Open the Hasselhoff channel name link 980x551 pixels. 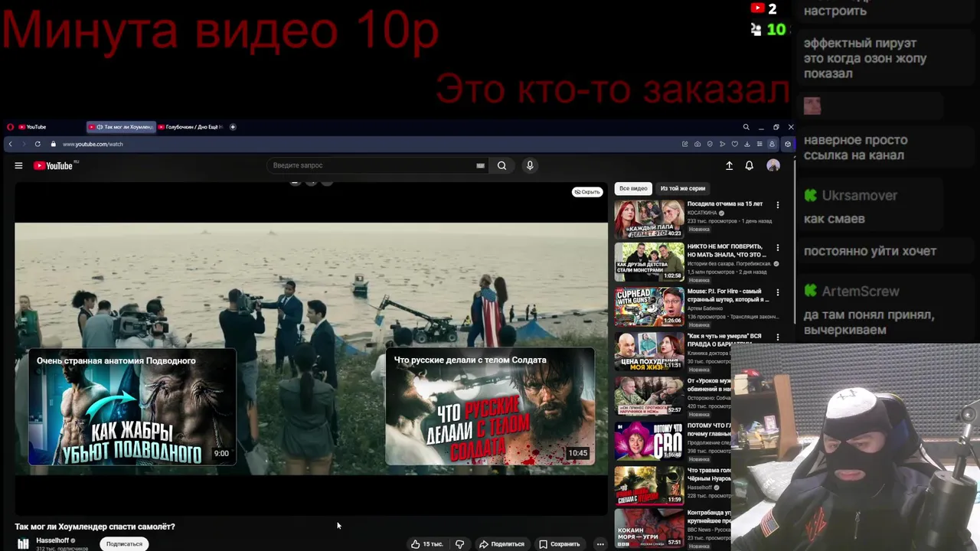click(53, 540)
